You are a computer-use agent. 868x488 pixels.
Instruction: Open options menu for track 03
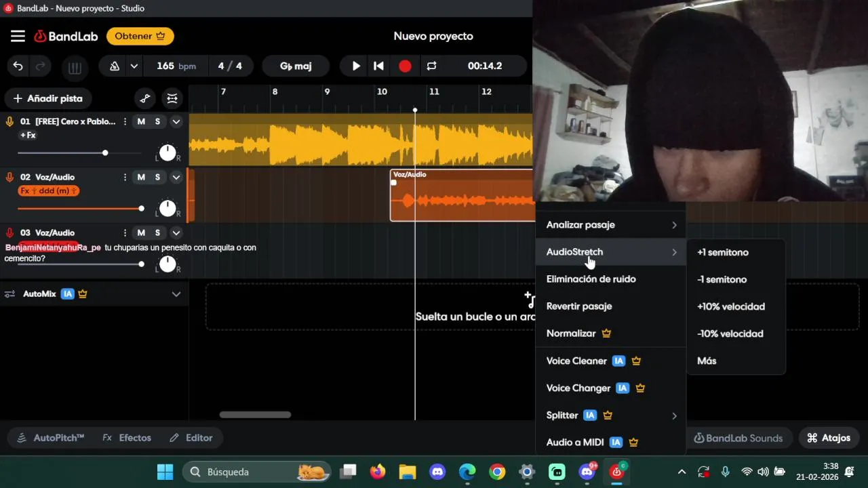(x=125, y=232)
